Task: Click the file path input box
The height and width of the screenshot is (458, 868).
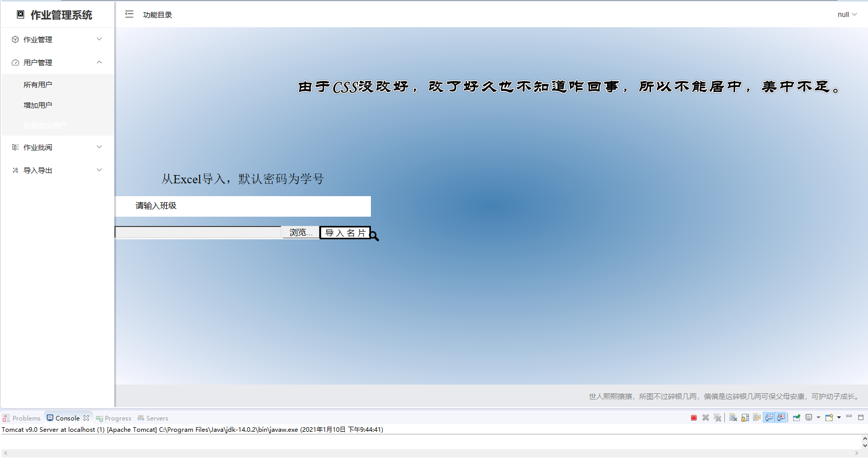Action: point(198,233)
